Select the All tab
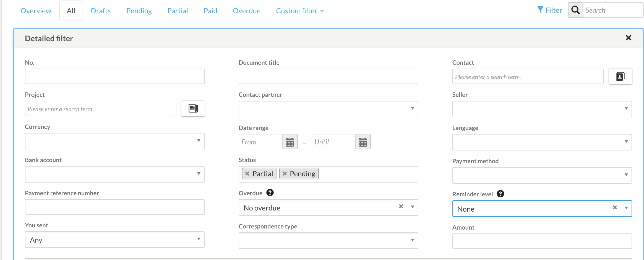This screenshot has height=260, width=644. pyautogui.click(x=71, y=11)
